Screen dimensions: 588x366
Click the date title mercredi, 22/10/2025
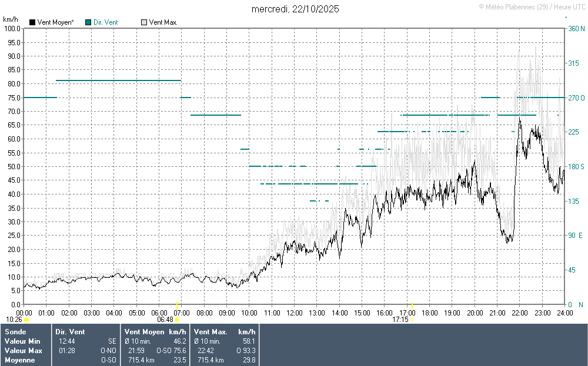point(295,9)
